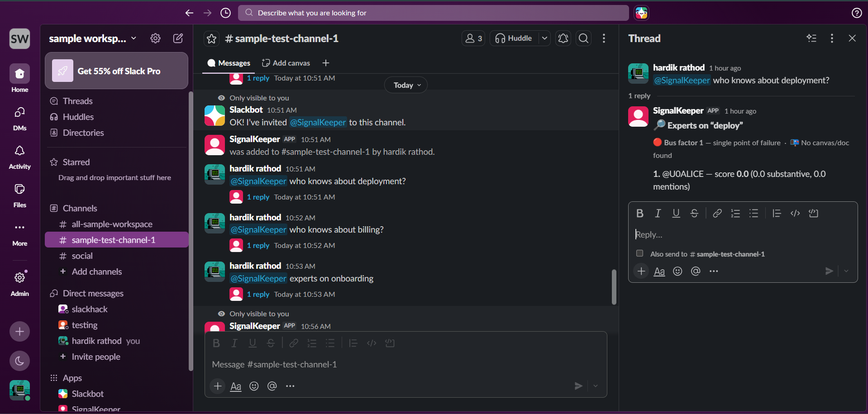The width and height of the screenshot is (868, 414).
Task: Open the history clock icon
Action: tap(225, 13)
